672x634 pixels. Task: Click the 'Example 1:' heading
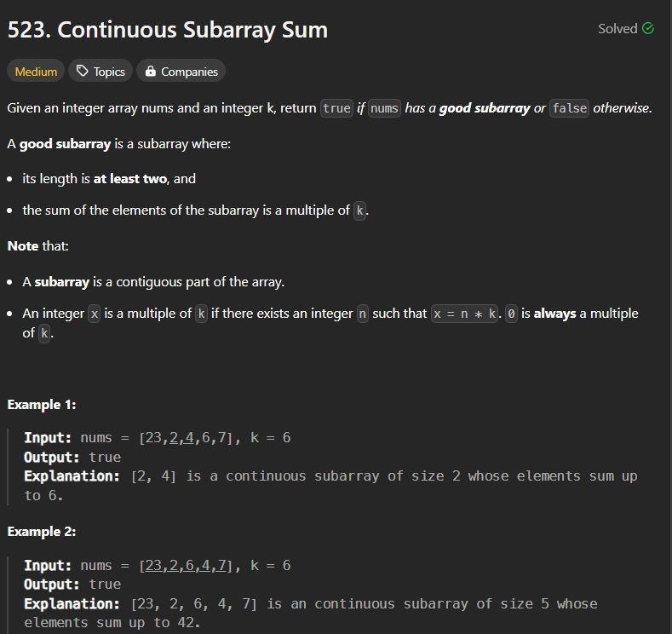click(x=42, y=405)
